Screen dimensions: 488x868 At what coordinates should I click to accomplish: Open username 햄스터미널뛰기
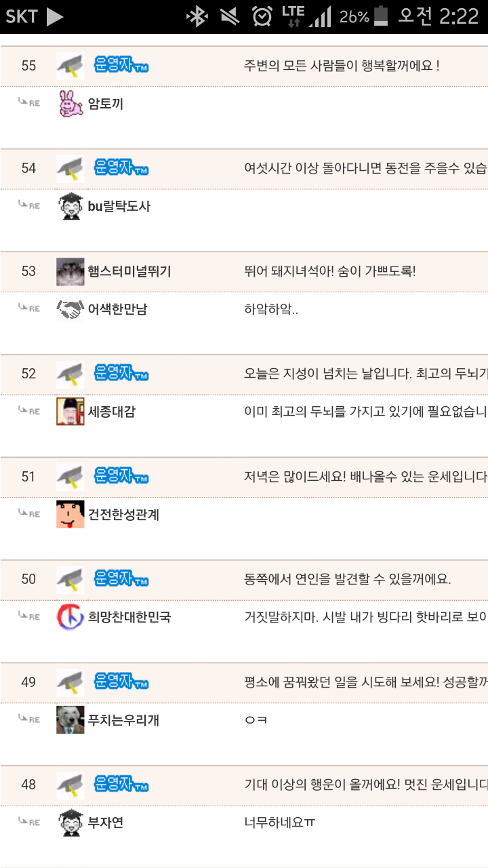[x=129, y=272]
